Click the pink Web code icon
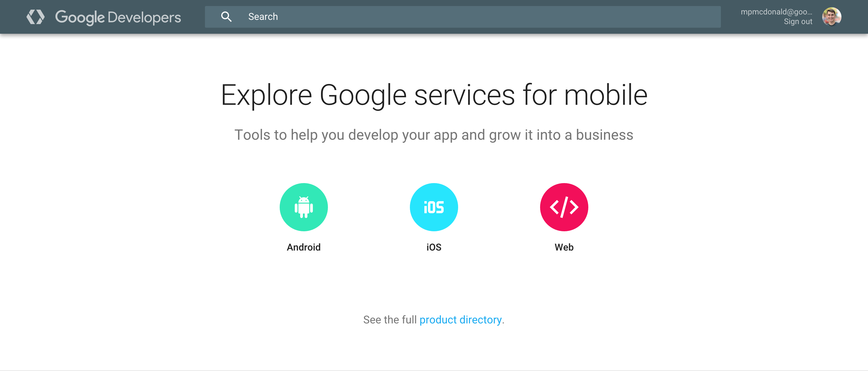Image resolution: width=868 pixels, height=371 pixels. coord(564,207)
